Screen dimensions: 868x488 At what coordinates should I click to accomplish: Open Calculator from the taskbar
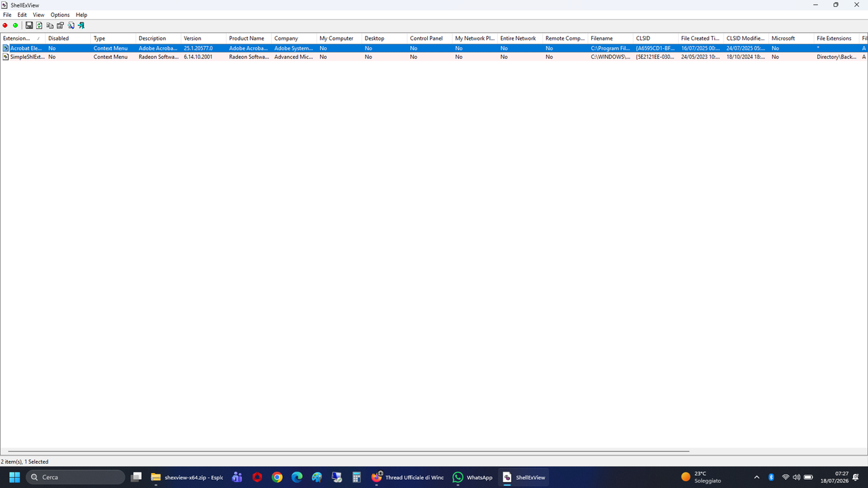(x=357, y=477)
